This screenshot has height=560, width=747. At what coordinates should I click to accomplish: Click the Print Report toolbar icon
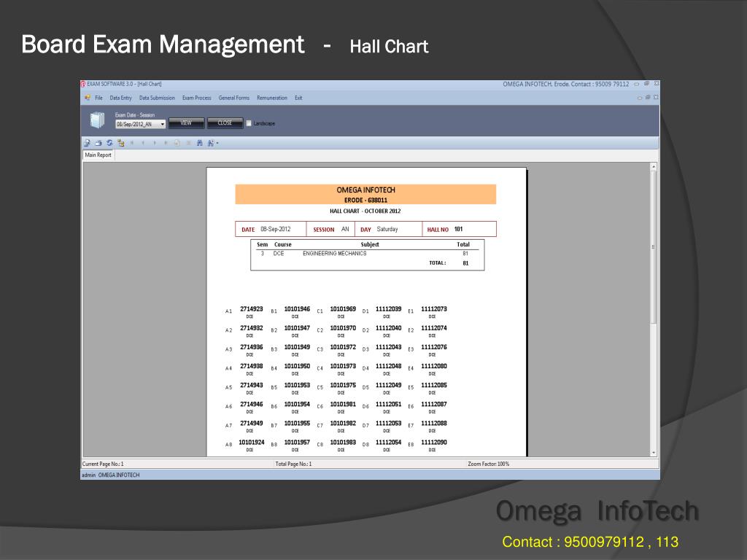(98, 143)
